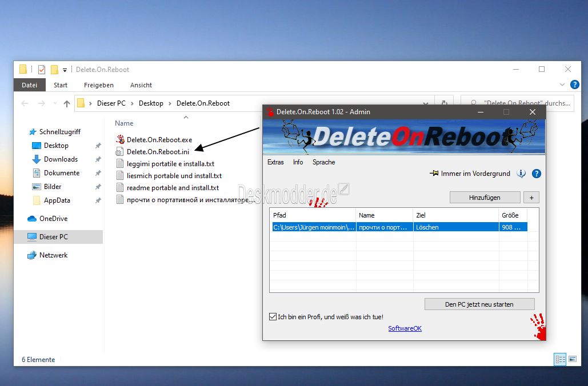Select 'readme portable and install.txt'
The height and width of the screenshot is (386, 588).
coord(173,187)
